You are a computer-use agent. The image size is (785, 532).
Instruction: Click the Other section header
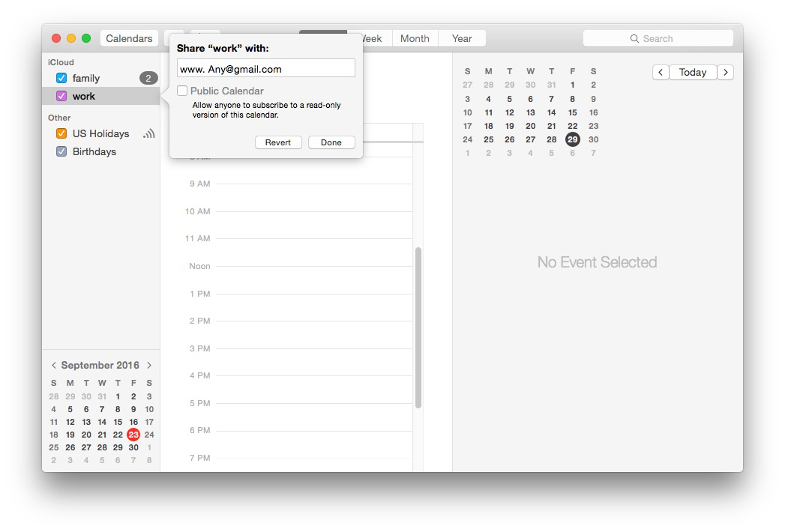pos(59,118)
